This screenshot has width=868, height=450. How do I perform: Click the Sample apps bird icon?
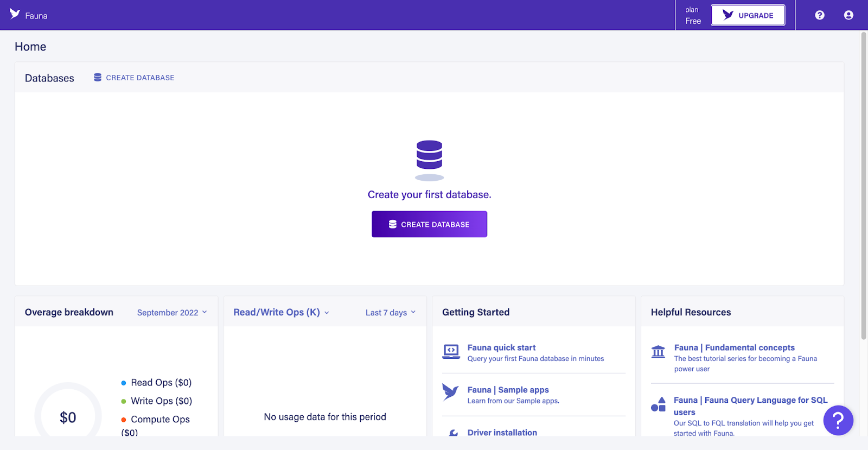450,392
